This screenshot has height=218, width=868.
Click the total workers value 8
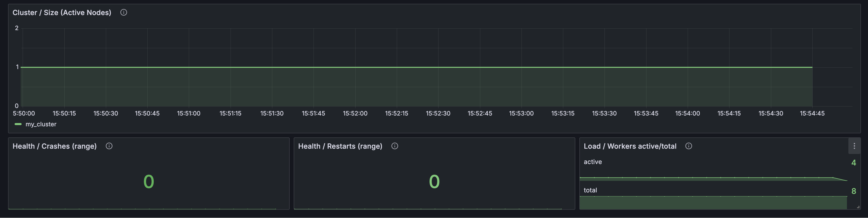(x=853, y=191)
